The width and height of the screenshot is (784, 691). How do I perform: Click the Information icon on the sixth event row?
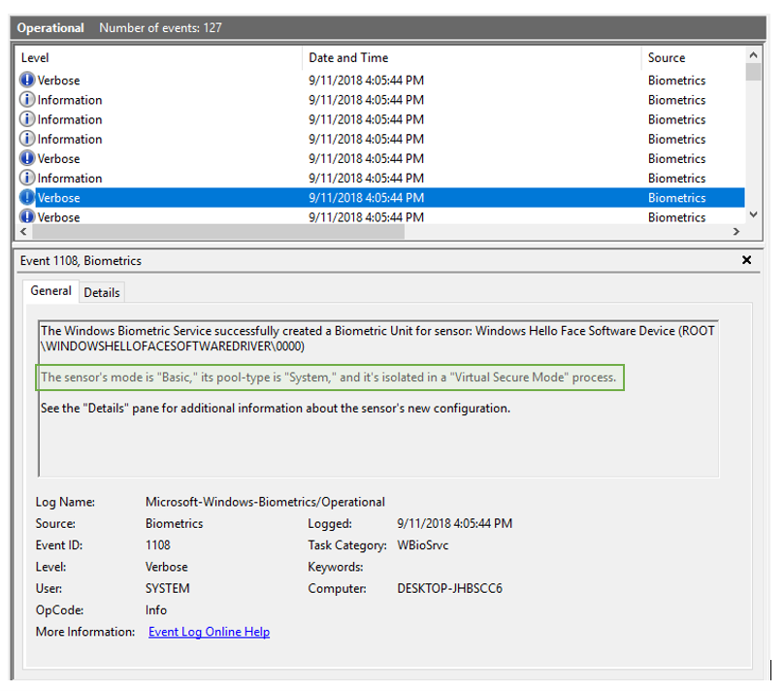point(28,178)
